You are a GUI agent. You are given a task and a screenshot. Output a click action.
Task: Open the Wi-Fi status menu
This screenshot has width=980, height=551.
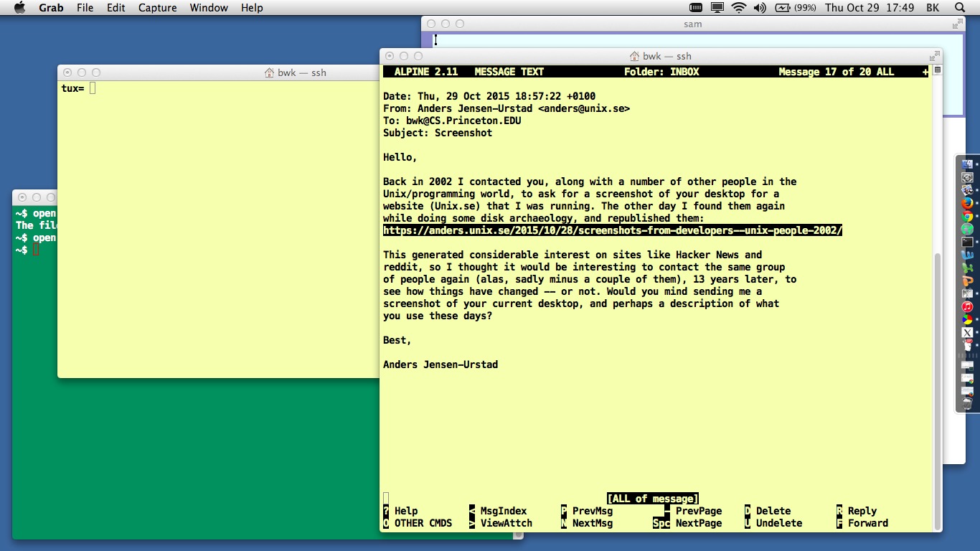tap(738, 8)
